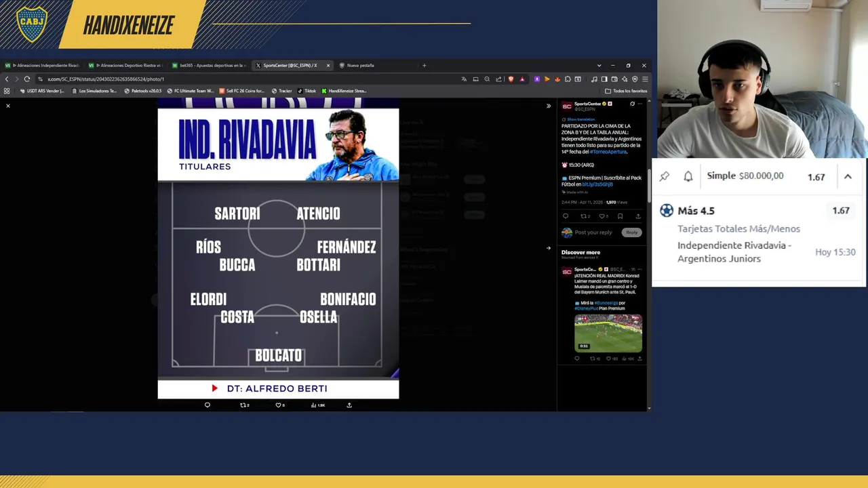Click the bell notification icon on bet slip
Image resolution: width=868 pixels, height=488 pixels.
pos(688,176)
